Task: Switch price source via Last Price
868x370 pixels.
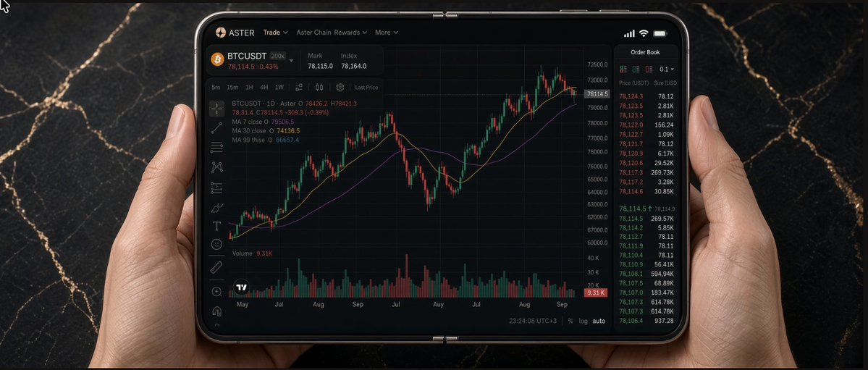Action: coord(366,88)
